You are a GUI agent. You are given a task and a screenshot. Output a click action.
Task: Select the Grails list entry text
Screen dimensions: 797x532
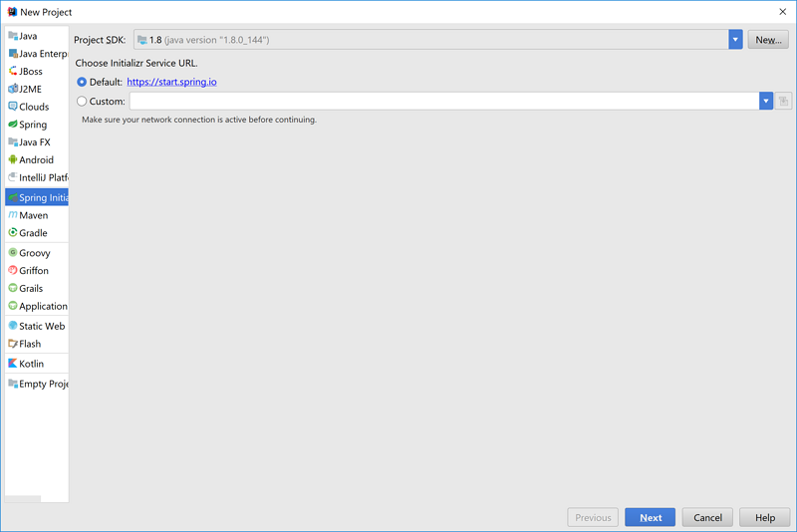[x=31, y=289]
